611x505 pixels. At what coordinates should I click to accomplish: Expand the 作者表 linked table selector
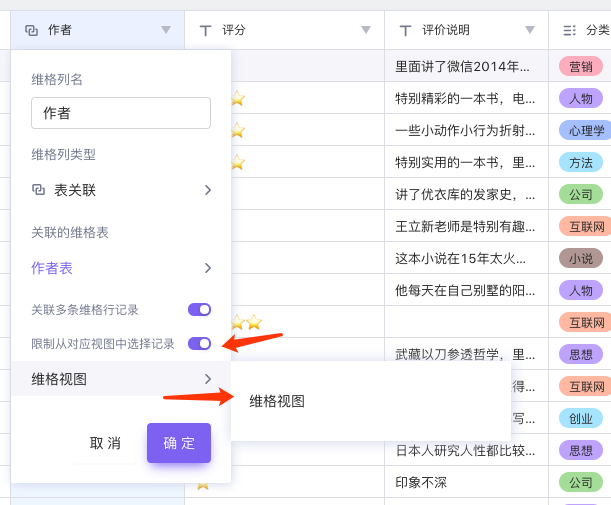(207, 268)
